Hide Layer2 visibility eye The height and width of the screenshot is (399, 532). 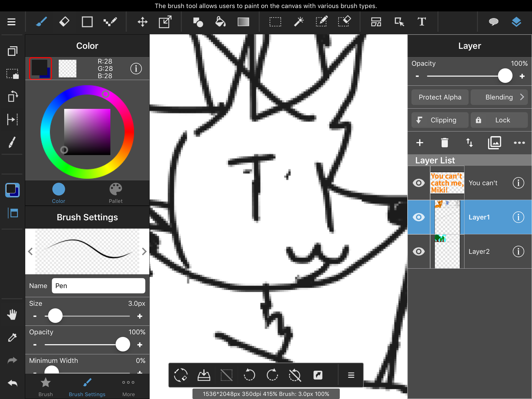(x=419, y=252)
